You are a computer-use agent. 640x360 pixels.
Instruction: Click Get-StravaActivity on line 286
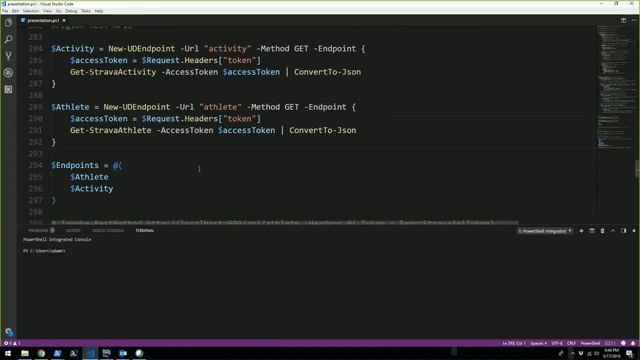coord(113,72)
